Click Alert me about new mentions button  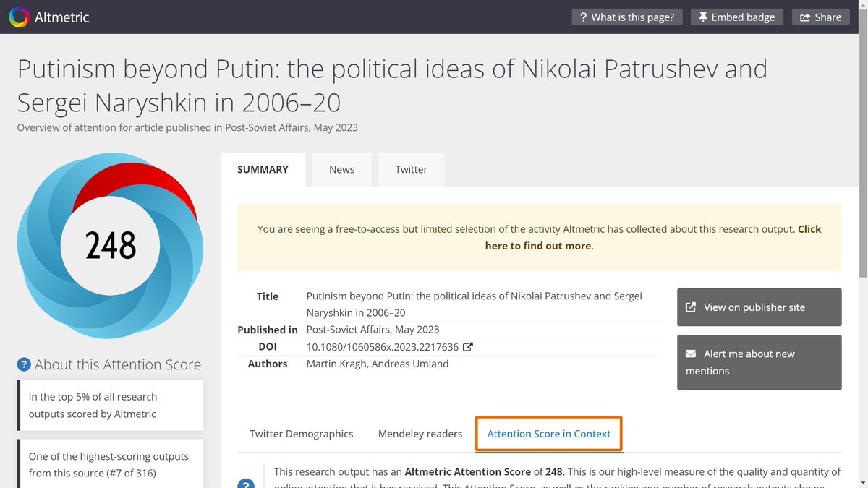pos(759,362)
